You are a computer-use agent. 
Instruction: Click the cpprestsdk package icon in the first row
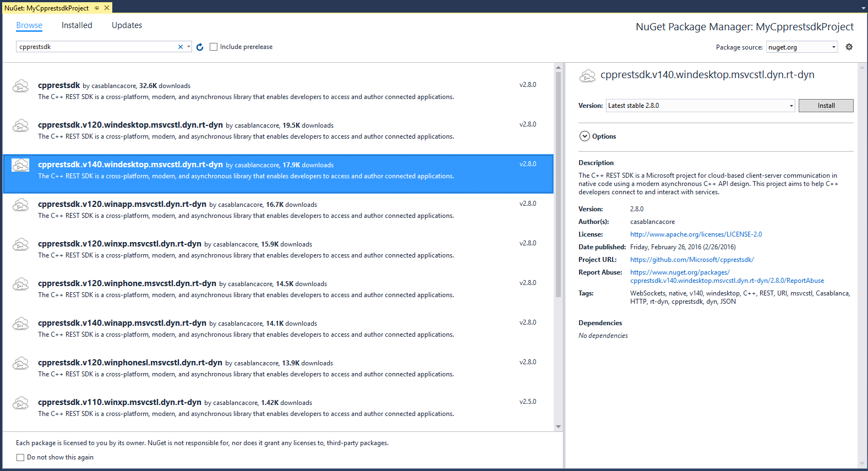pyautogui.click(x=21, y=86)
